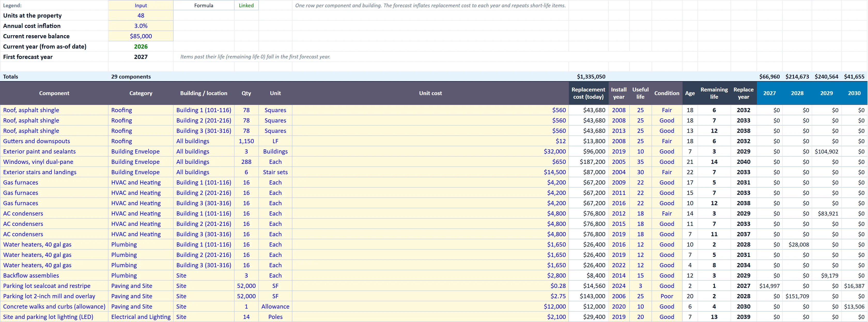Select the Current year 2026 linked cell
The image size is (868, 322).
pos(141,47)
